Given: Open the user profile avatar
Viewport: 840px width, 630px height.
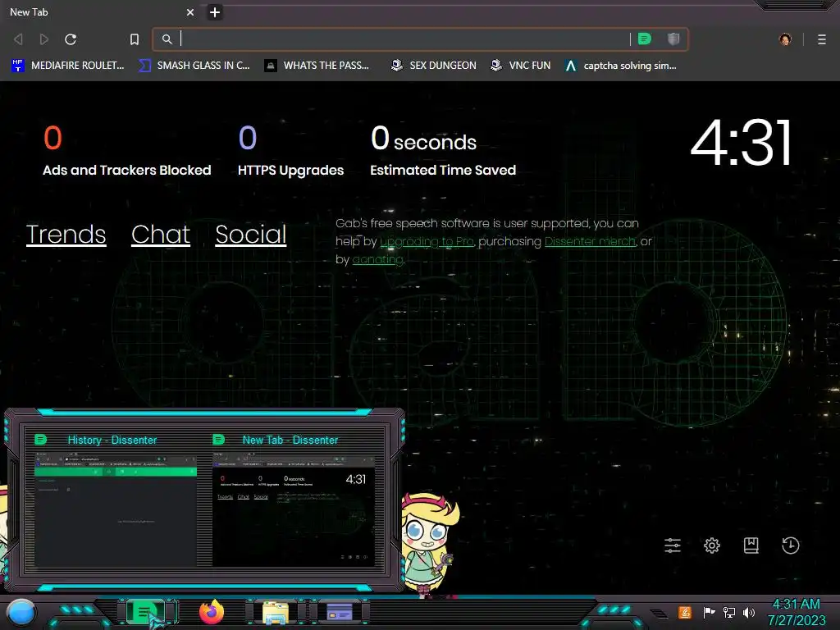Looking at the screenshot, I should coord(785,39).
